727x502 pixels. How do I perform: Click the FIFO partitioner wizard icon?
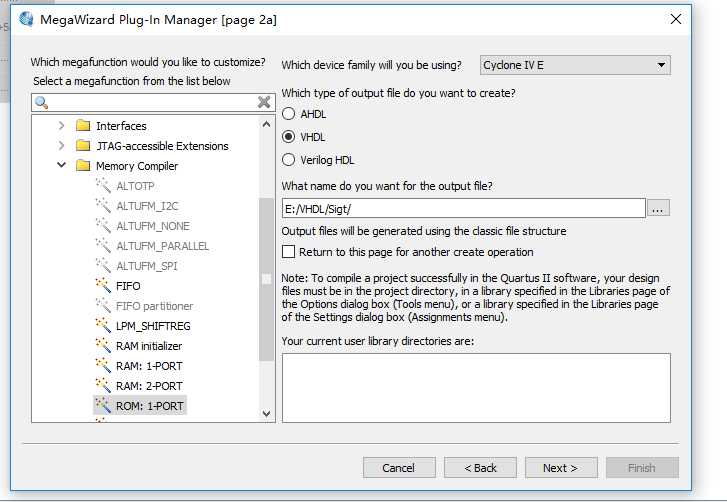[103, 305]
